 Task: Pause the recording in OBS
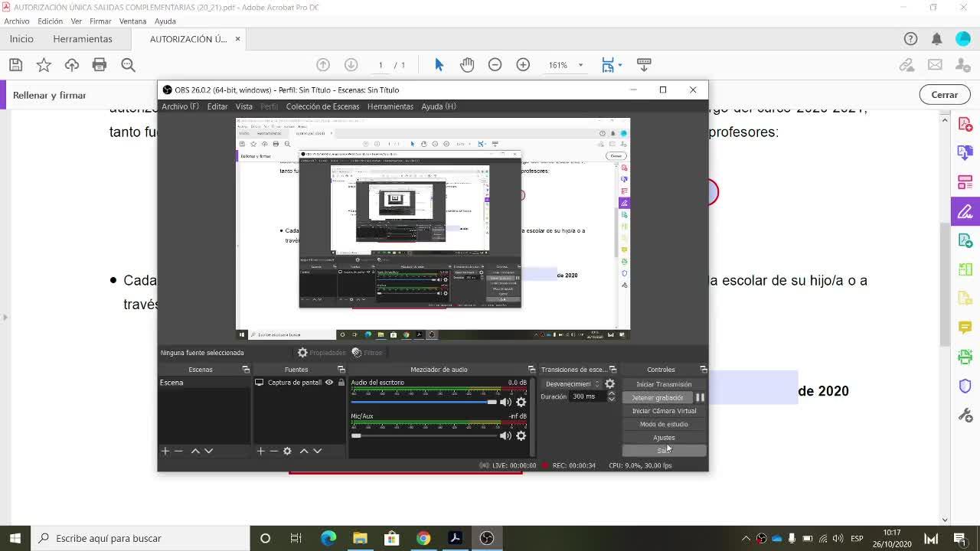tap(700, 397)
